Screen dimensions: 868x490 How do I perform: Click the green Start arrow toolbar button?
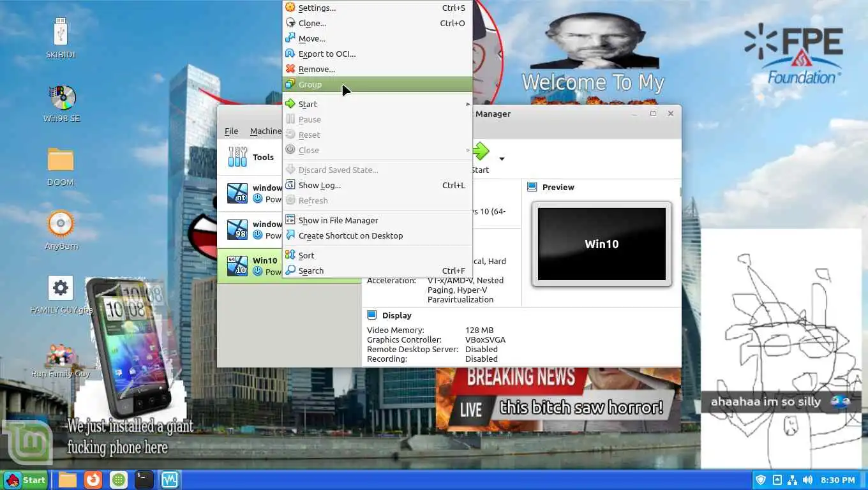481,152
